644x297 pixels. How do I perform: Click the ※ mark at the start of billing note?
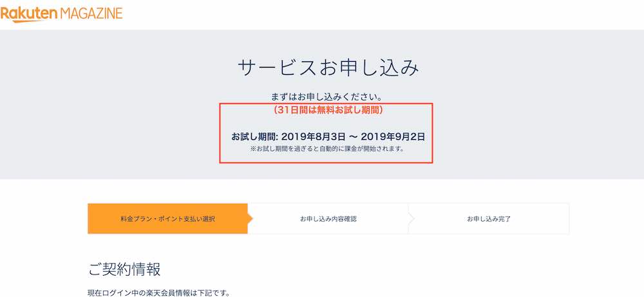pos(253,149)
